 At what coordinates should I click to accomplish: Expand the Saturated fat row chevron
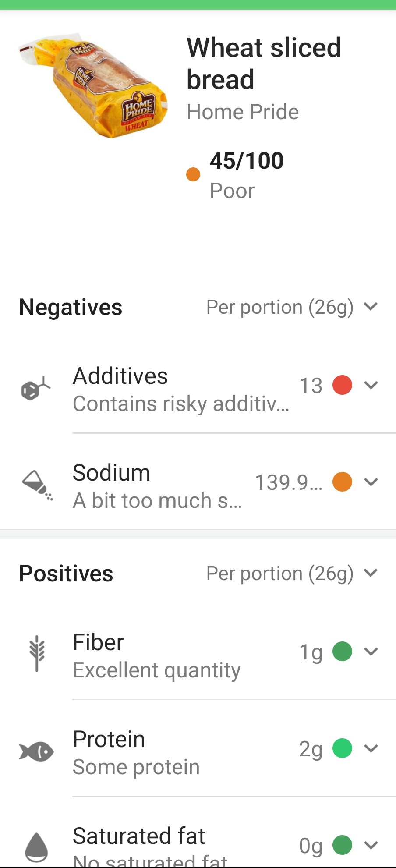click(x=371, y=845)
